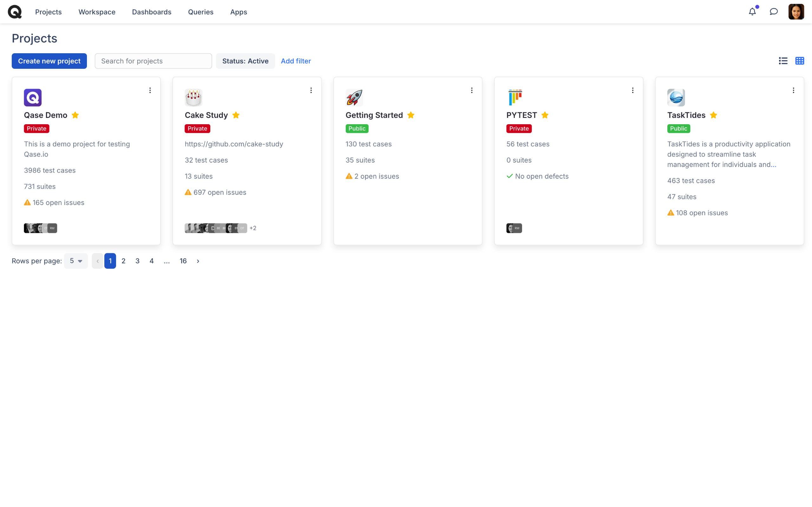812x507 pixels.
Task: Go to the Queries navigation item
Action: [201, 12]
